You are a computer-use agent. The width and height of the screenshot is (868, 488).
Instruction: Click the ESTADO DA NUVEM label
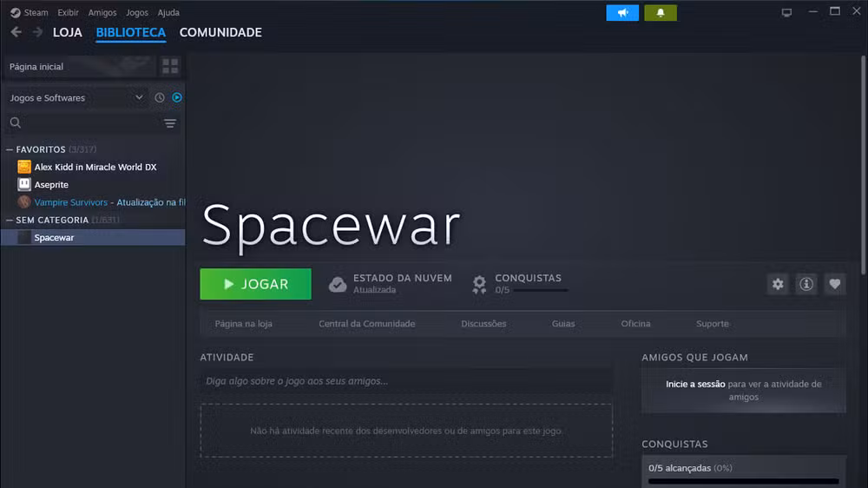click(x=403, y=278)
